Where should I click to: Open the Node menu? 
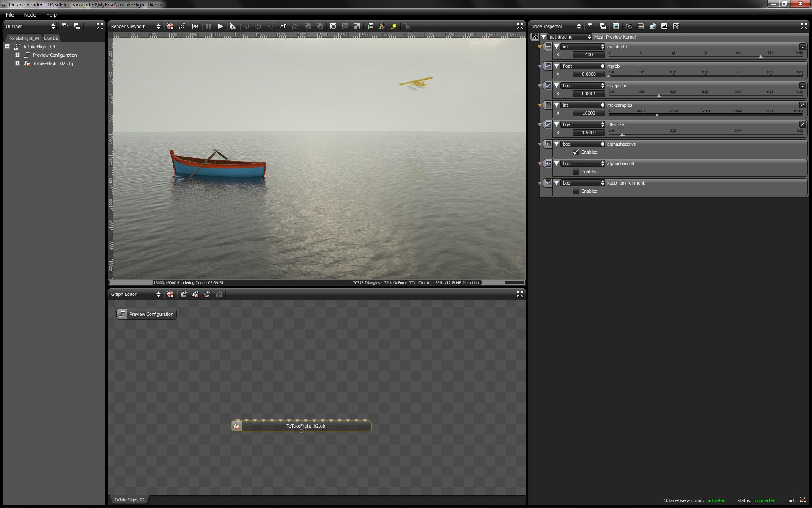point(30,14)
